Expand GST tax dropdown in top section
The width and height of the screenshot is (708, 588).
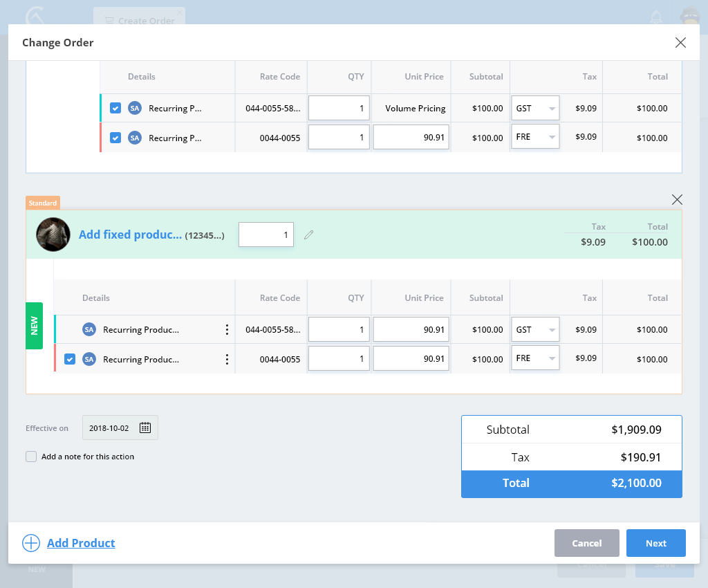pyautogui.click(x=536, y=109)
